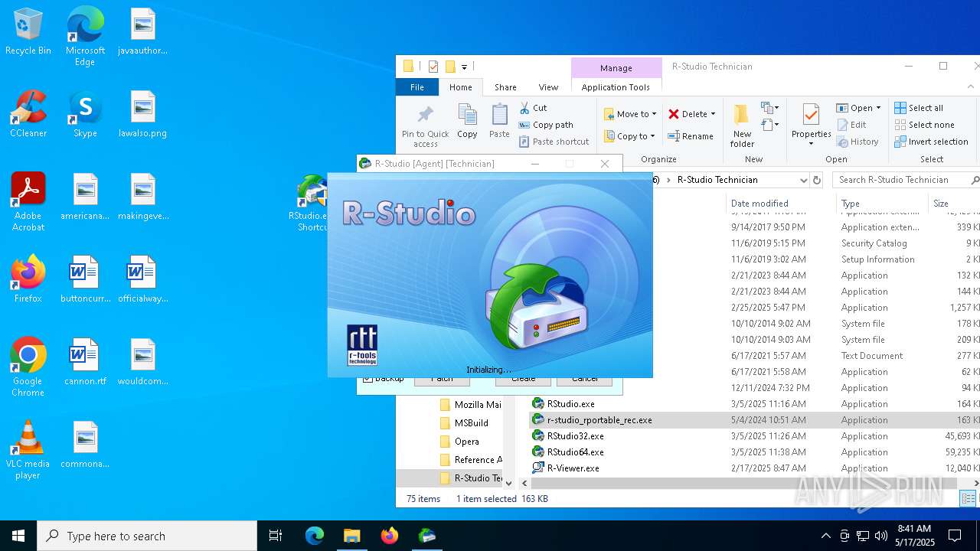Click Select all in the ribbon
The image size is (980, 551).
click(x=919, y=108)
